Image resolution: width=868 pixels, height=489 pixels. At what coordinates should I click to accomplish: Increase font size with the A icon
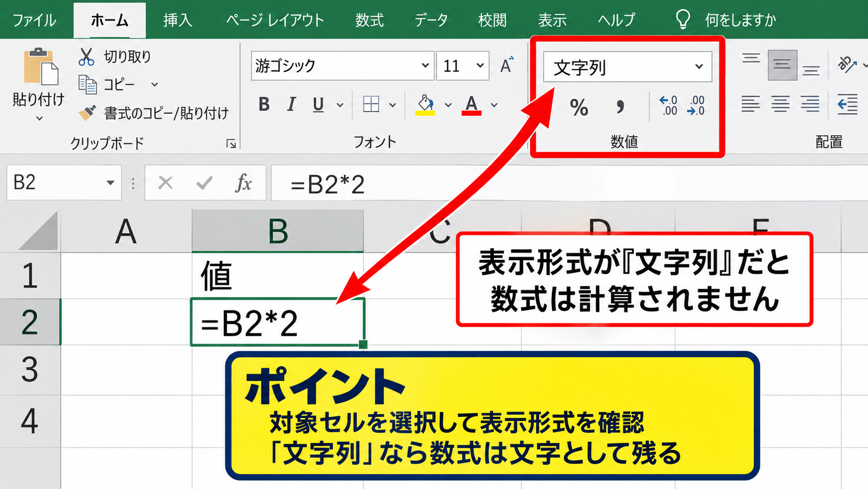coord(507,65)
